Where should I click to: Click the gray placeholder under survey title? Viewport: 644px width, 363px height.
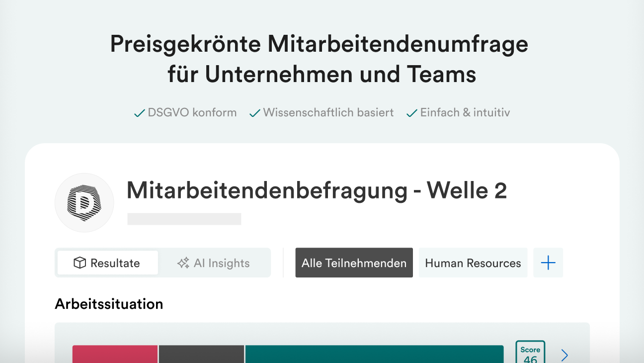click(x=184, y=219)
